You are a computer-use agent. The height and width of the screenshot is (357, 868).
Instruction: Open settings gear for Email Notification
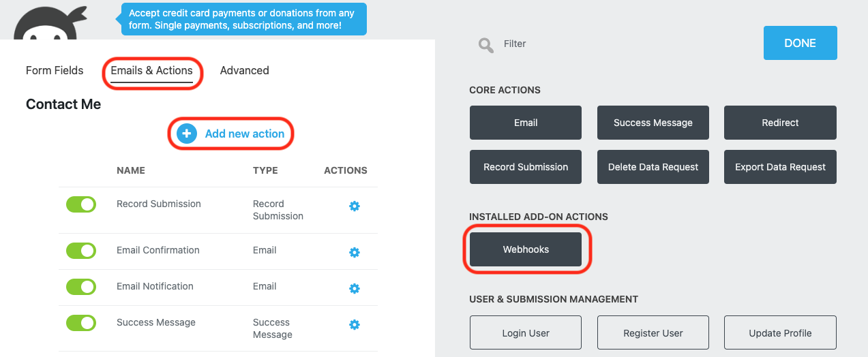[354, 288]
